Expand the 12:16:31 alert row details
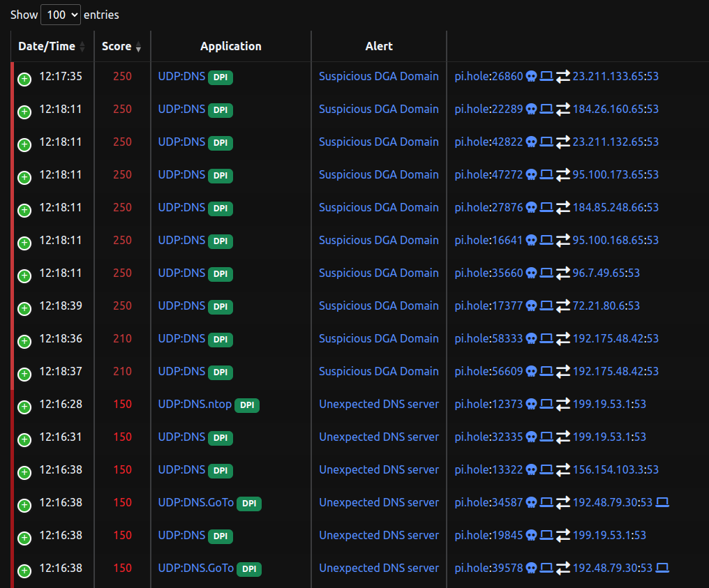 24,439
